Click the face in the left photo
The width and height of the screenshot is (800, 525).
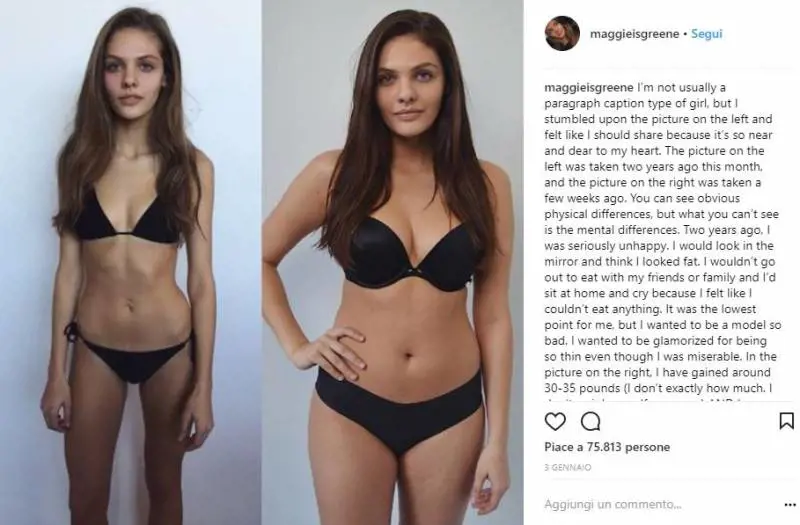pyautogui.click(x=133, y=77)
